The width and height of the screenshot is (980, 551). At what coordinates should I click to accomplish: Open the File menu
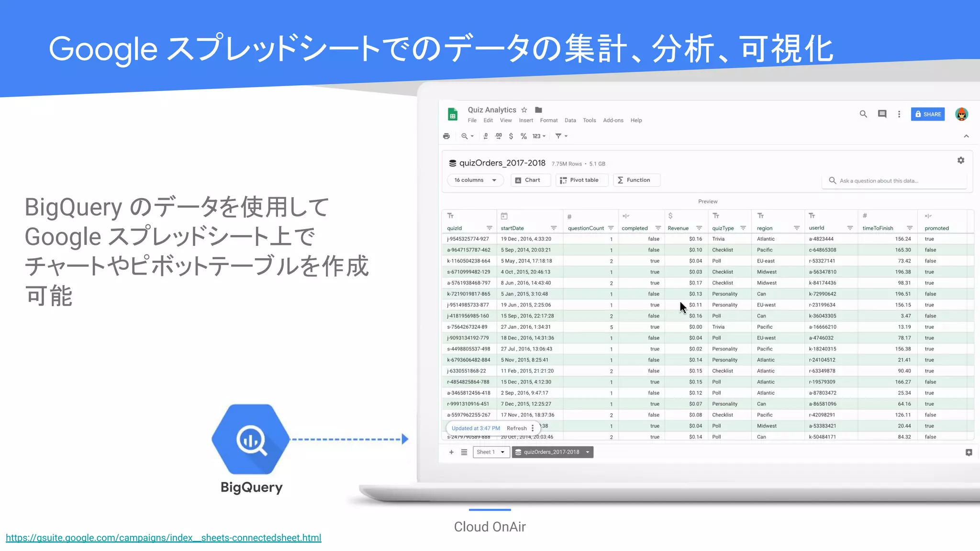coord(472,120)
